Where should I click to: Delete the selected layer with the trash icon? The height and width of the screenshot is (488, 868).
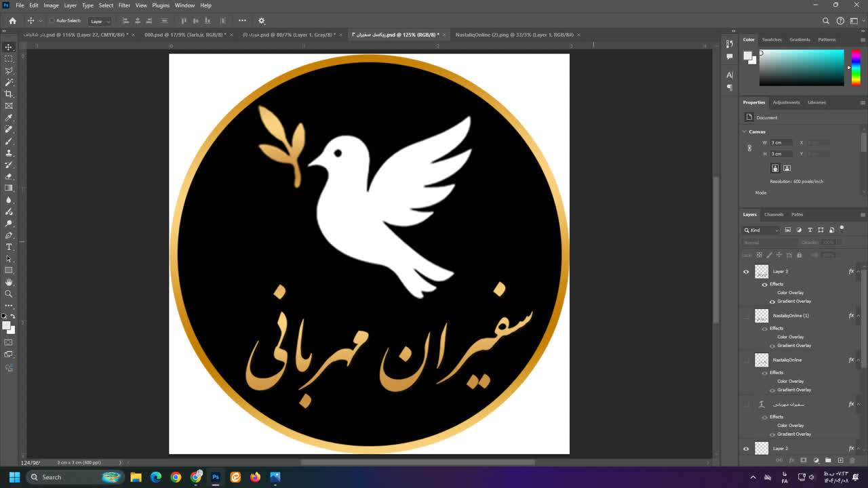coord(852,461)
